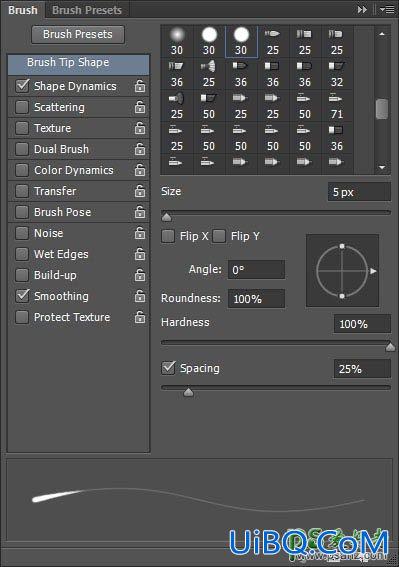Check the Flip X box
The image size is (399, 567).
click(168, 236)
